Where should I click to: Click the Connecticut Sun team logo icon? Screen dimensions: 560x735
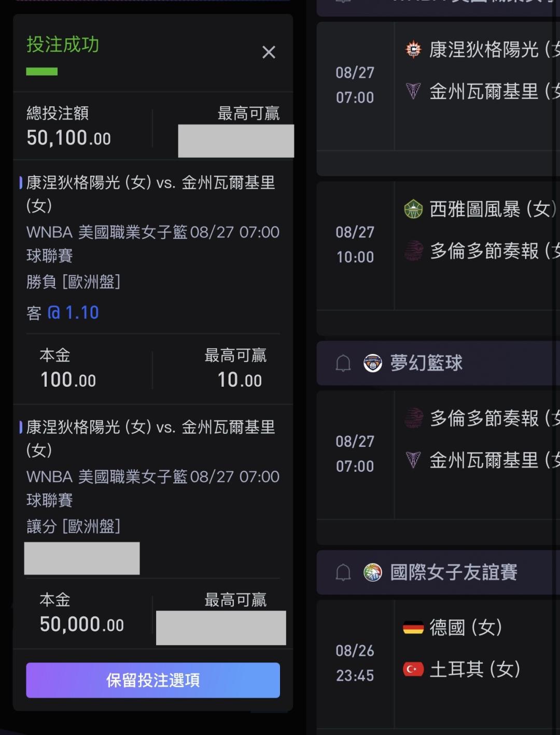413,49
